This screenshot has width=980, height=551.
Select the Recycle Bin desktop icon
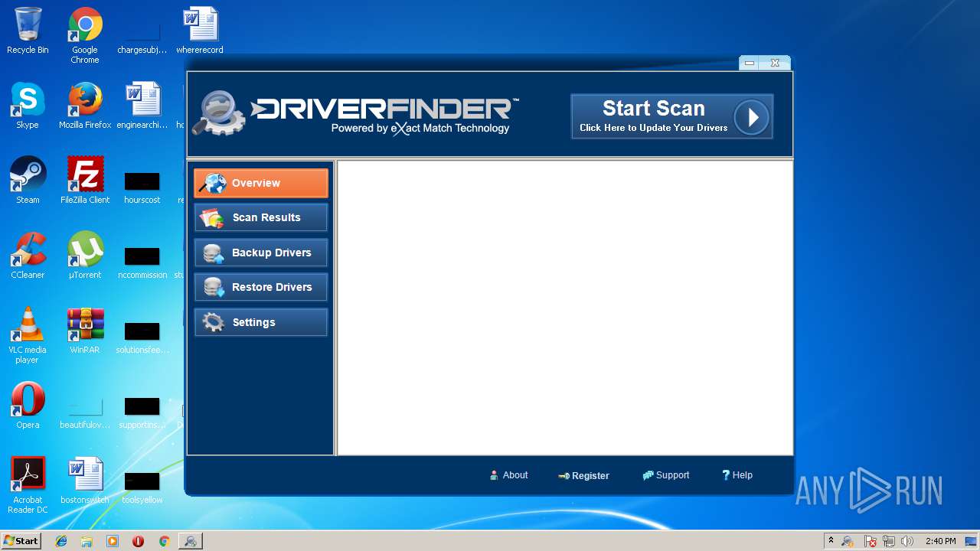click(x=28, y=31)
